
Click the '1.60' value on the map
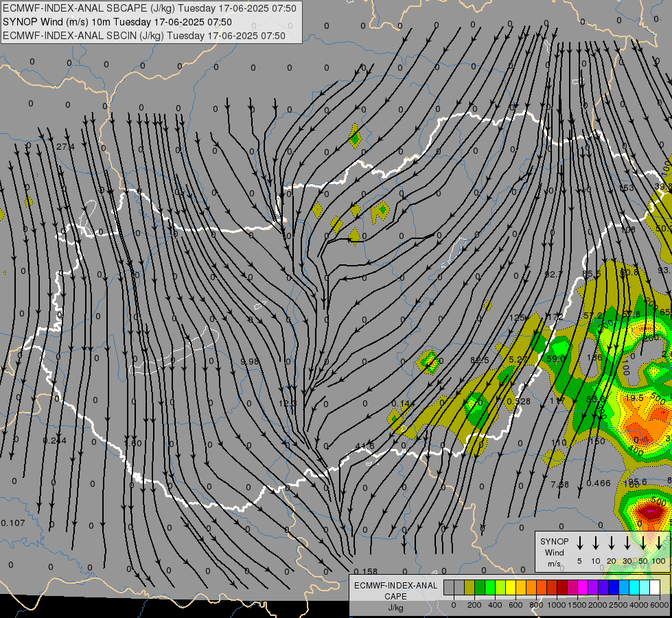(133, 443)
